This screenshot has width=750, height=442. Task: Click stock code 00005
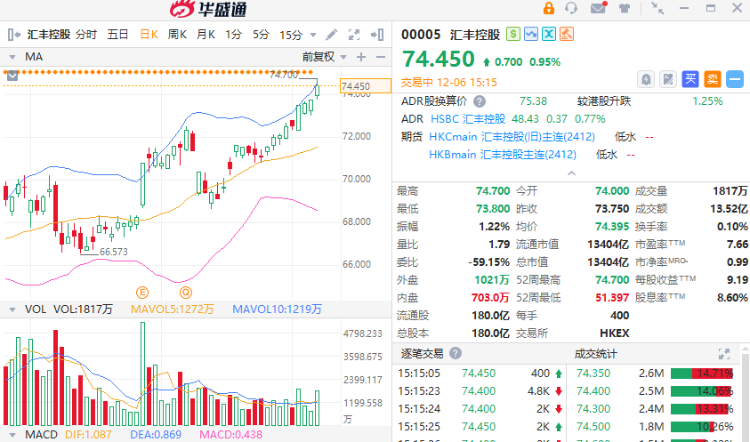pos(421,34)
